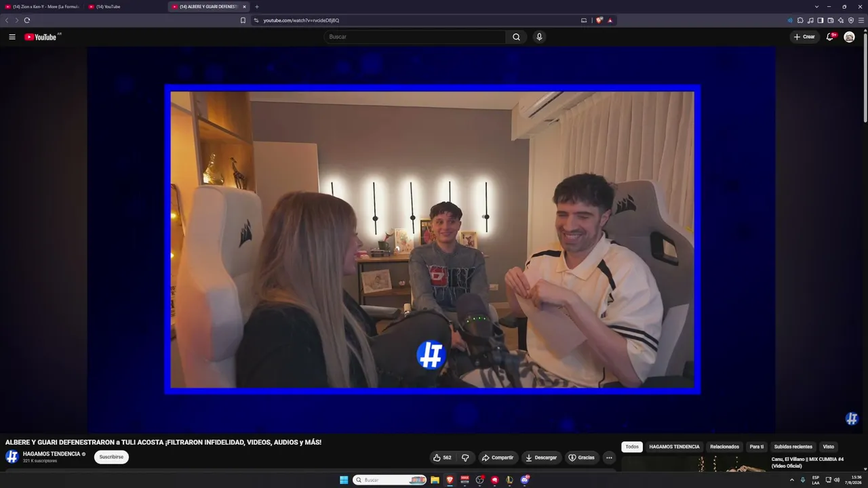
Task: Select the 'Visto' filter chip
Action: [x=828, y=447]
